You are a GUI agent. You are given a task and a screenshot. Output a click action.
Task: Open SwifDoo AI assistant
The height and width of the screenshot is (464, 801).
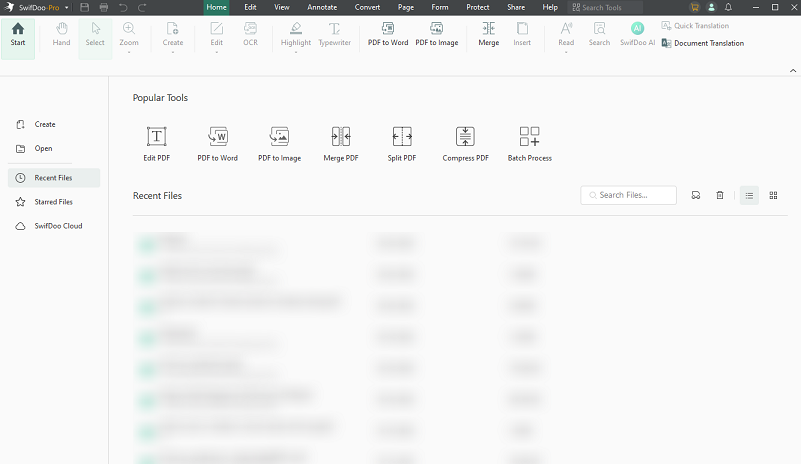(637, 34)
